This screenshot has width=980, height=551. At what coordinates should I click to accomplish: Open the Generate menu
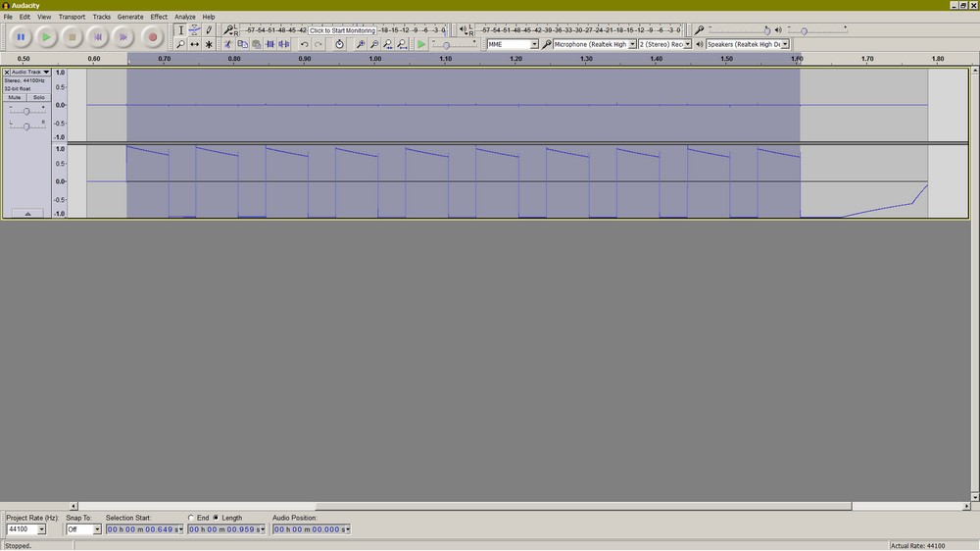pos(130,17)
